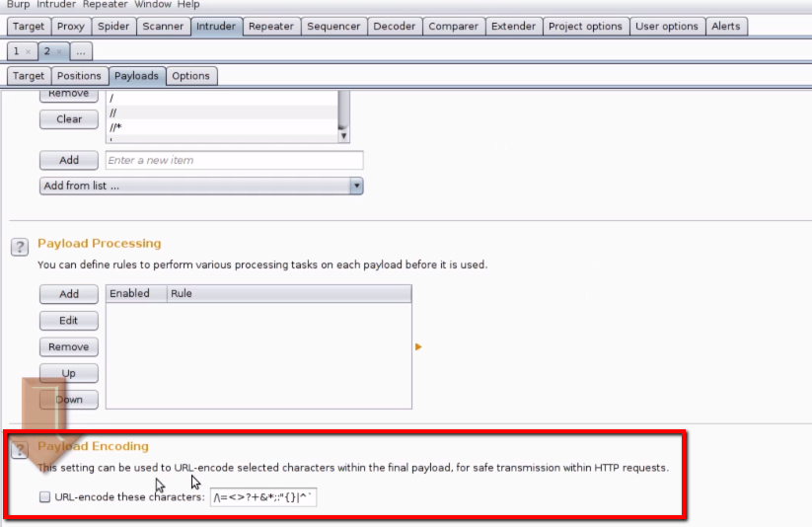Open the Intruder Target sub-tab

(x=29, y=76)
